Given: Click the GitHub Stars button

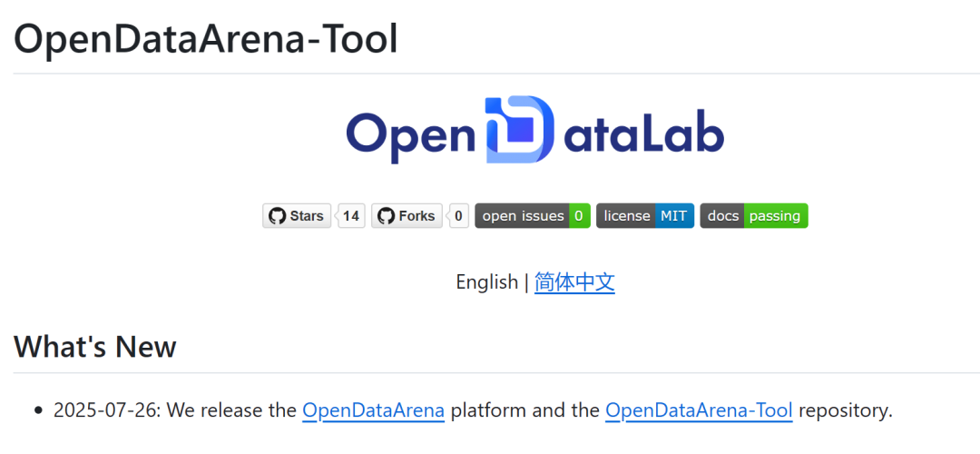Looking at the screenshot, I should tap(297, 216).
